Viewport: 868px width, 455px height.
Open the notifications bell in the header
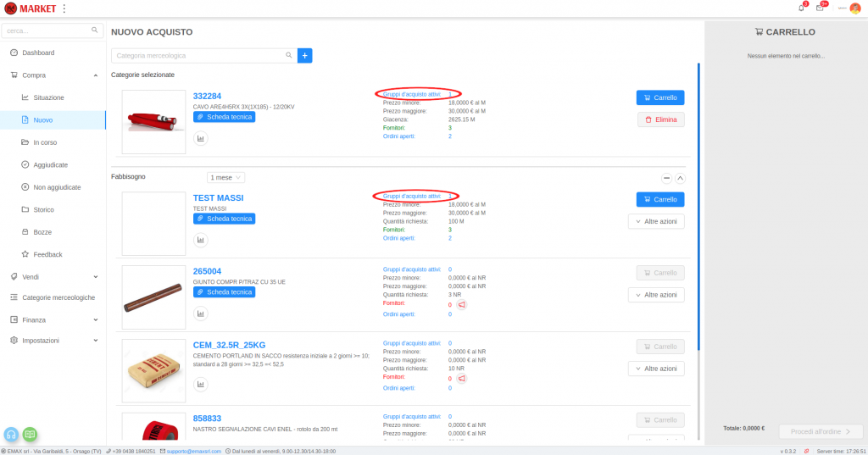click(x=801, y=8)
